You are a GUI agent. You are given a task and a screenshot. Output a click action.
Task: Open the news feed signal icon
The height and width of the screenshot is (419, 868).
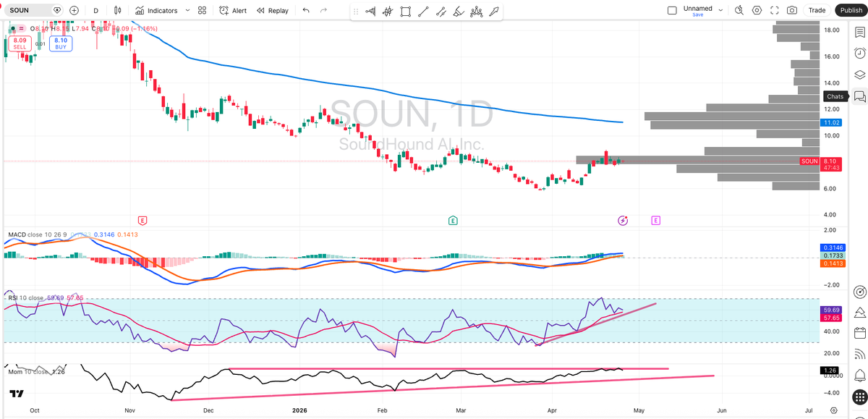[859, 355]
